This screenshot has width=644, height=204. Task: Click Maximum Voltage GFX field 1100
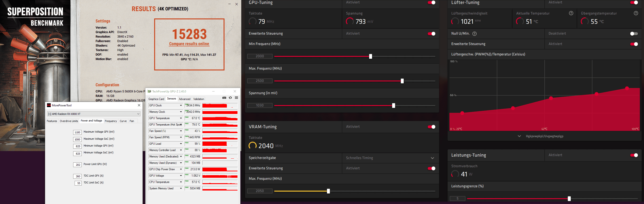click(77, 132)
